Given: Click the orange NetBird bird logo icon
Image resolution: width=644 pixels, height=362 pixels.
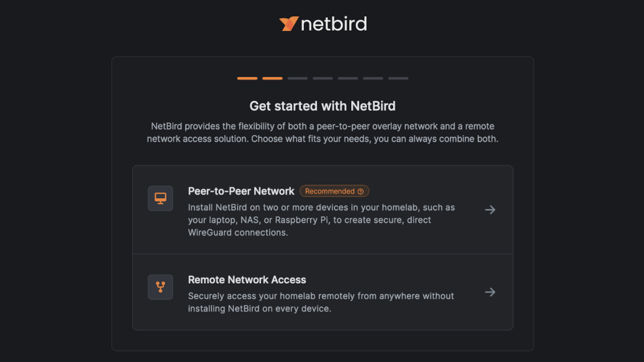Looking at the screenshot, I should tap(288, 23).
